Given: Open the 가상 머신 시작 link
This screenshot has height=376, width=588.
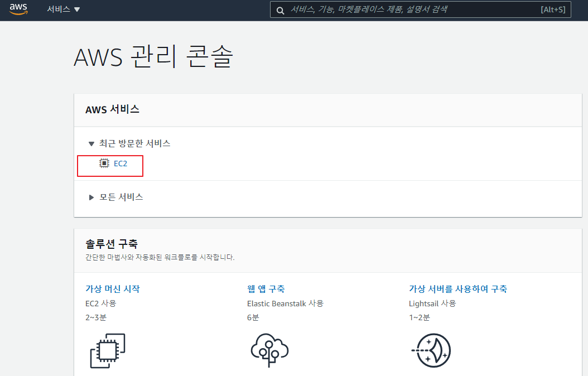Looking at the screenshot, I should tap(113, 289).
